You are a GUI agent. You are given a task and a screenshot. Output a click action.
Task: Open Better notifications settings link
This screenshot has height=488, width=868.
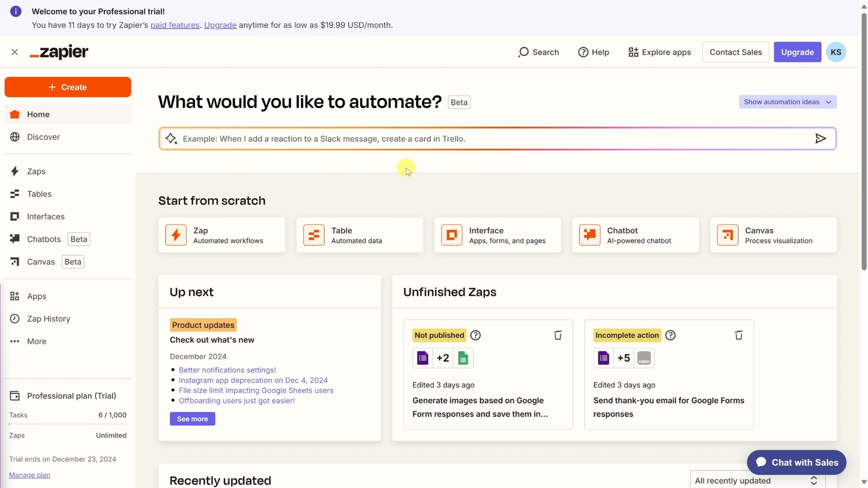228,370
